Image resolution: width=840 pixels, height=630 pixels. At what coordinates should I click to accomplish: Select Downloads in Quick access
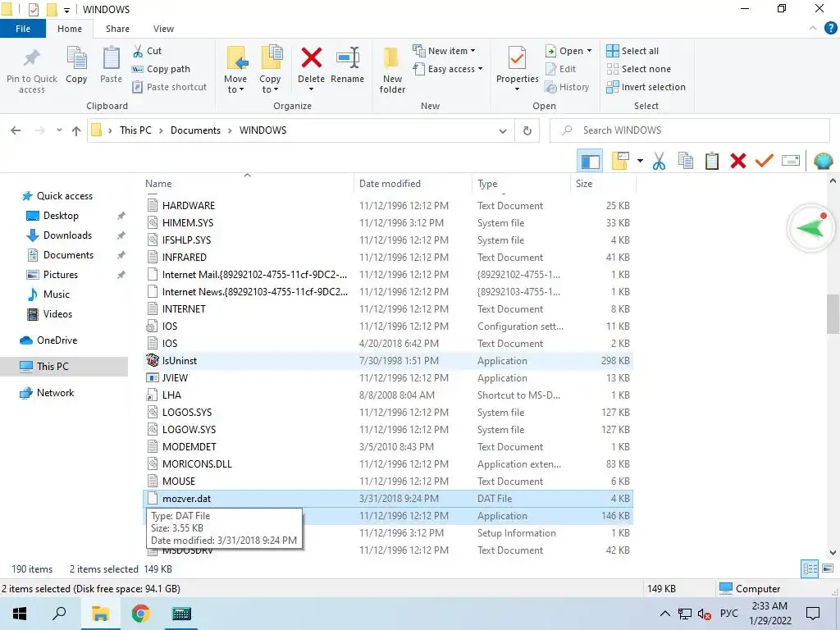(x=67, y=235)
